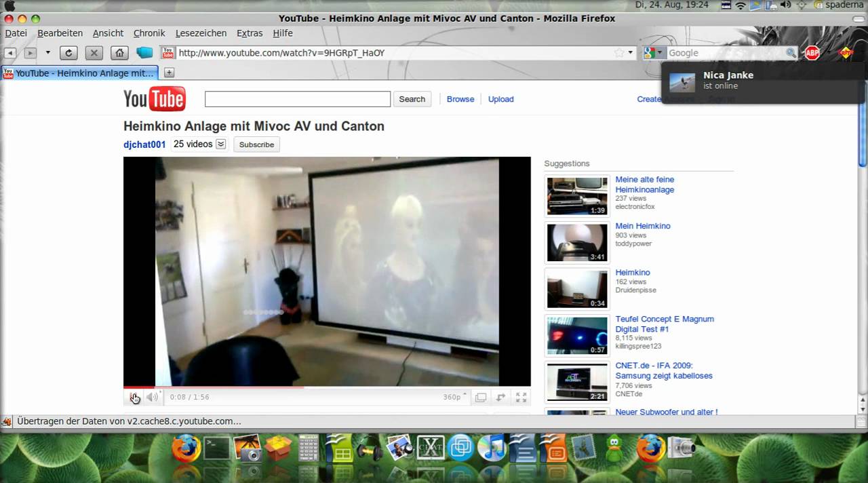
Task: Open Neuer Subwoofer und alter link
Action: (666, 411)
